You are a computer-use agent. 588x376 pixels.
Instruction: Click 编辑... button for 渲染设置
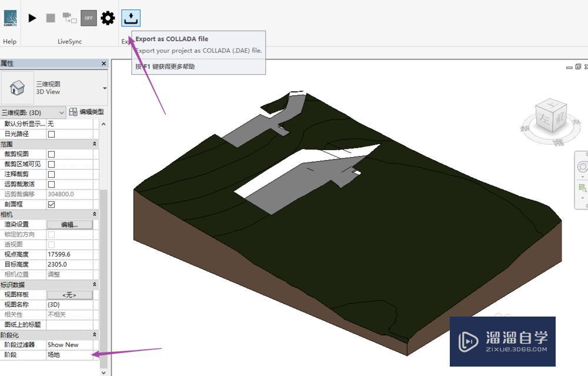(x=70, y=224)
